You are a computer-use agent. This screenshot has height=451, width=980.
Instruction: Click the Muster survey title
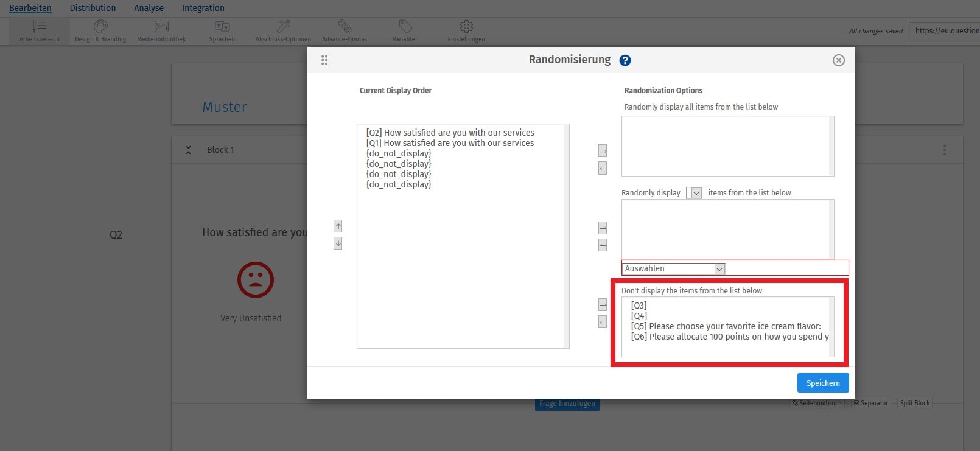pyautogui.click(x=224, y=107)
